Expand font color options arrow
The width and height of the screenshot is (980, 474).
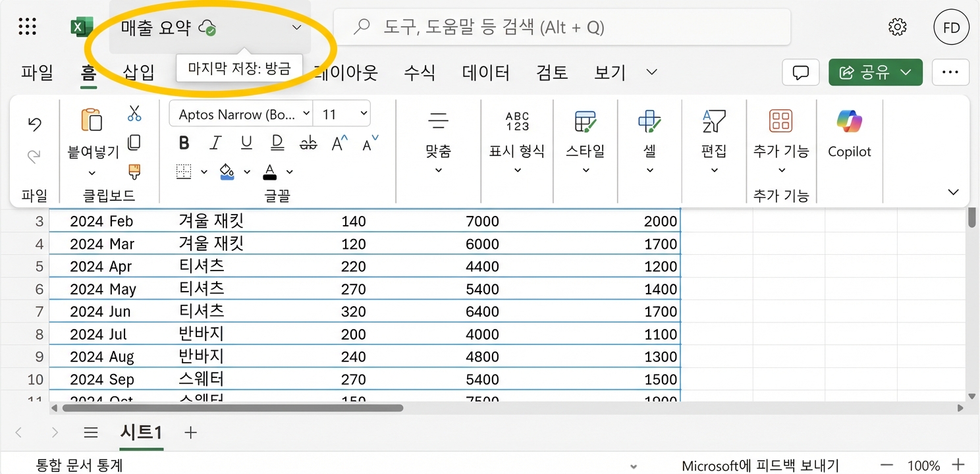click(290, 172)
